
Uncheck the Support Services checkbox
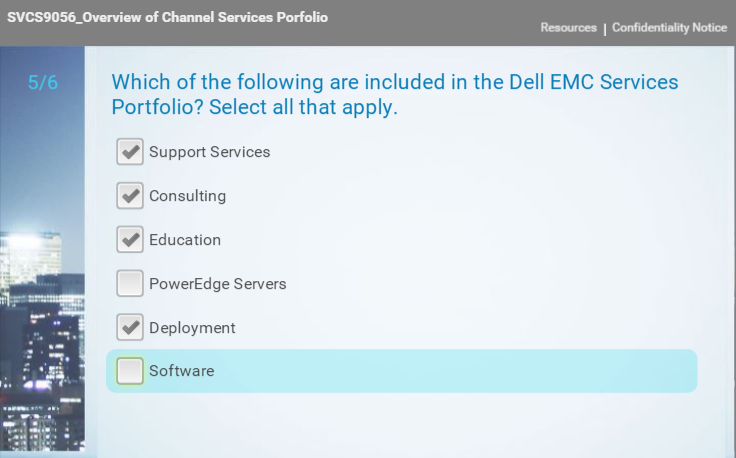[130, 152]
